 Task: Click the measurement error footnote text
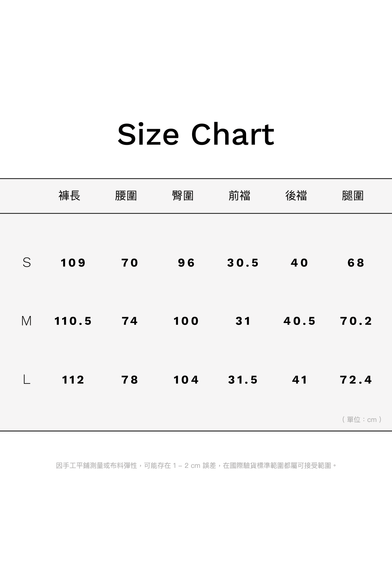coord(196,466)
